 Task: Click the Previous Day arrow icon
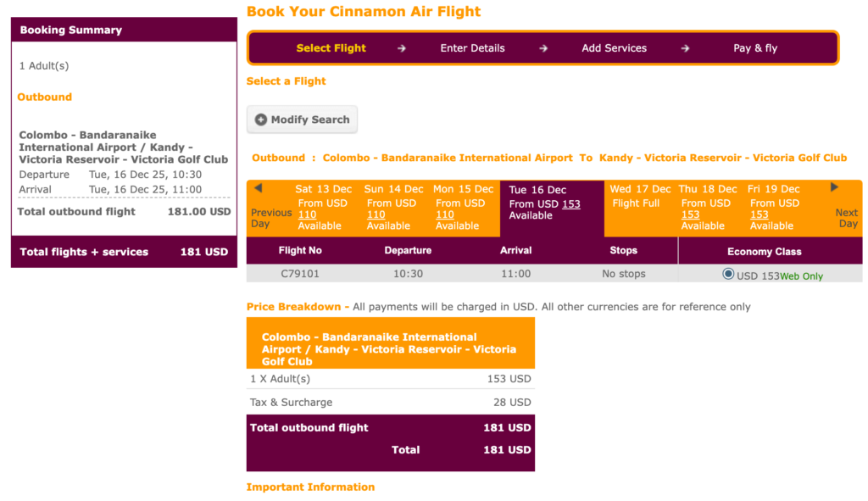[258, 188]
